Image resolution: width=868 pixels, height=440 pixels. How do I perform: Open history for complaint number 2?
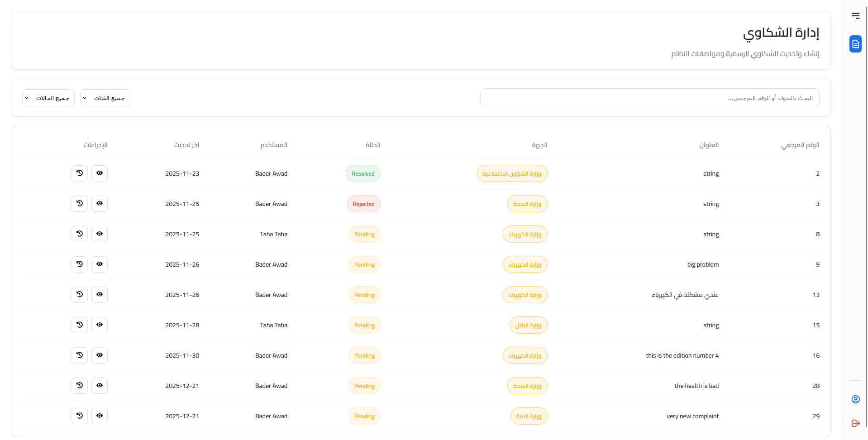[80, 173]
